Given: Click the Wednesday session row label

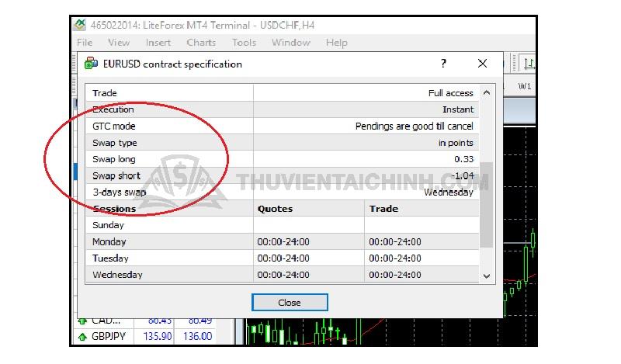Looking at the screenshot, I should point(117,275).
